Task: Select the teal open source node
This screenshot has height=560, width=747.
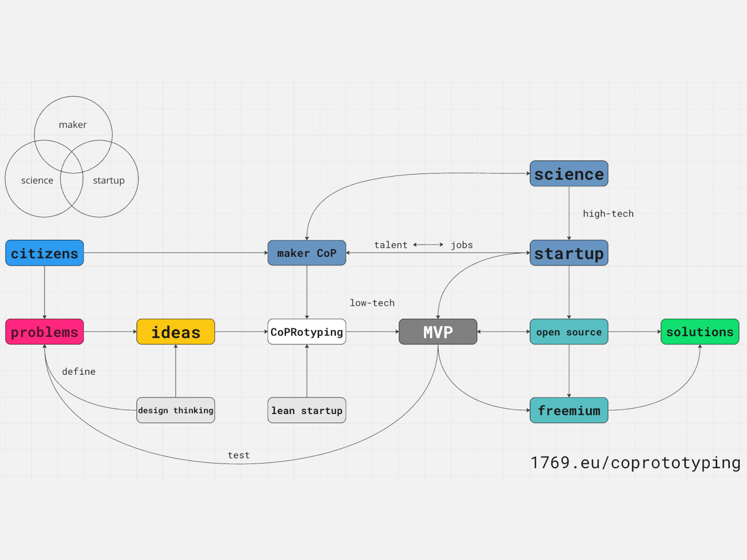Action: 569,332
